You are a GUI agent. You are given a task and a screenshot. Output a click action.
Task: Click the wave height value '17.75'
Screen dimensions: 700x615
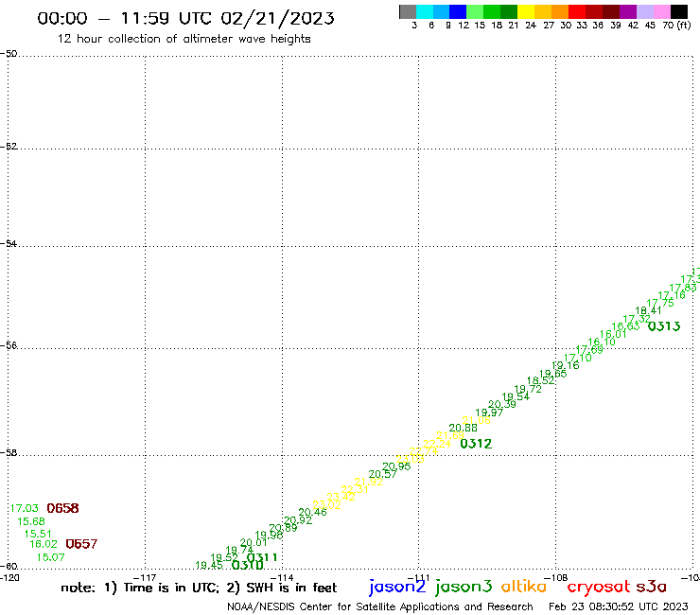click(660, 303)
